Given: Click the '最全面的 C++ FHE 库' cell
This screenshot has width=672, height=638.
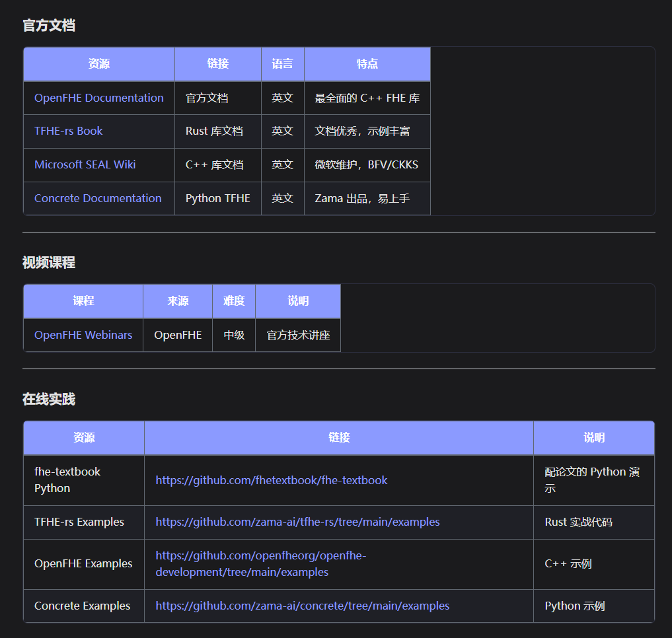Looking at the screenshot, I should (x=367, y=98).
